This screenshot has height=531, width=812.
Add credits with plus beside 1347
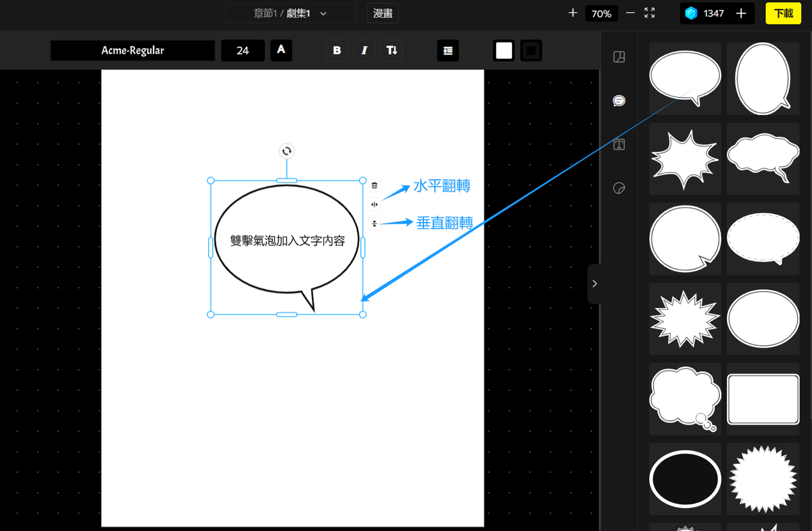pos(741,13)
